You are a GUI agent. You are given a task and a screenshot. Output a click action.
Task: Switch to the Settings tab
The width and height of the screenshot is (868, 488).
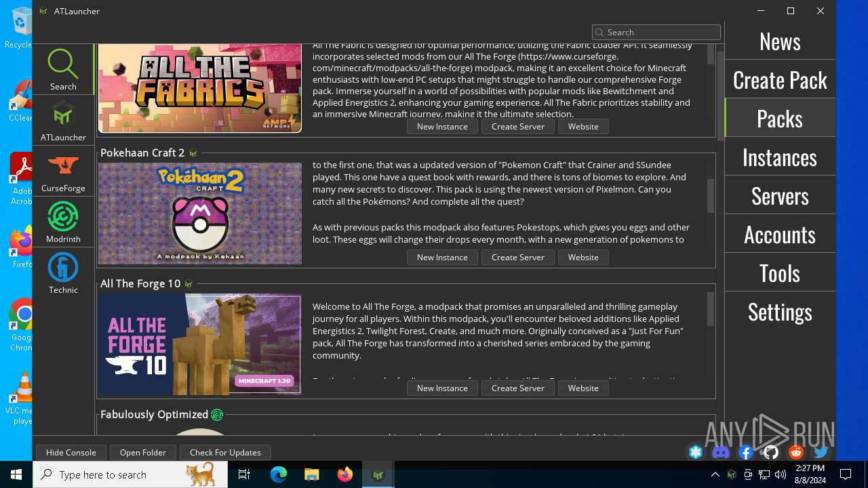(780, 311)
